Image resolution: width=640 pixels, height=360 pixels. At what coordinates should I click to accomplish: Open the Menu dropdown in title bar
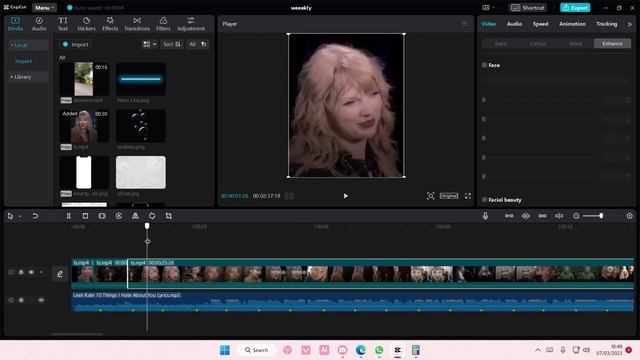pos(44,7)
